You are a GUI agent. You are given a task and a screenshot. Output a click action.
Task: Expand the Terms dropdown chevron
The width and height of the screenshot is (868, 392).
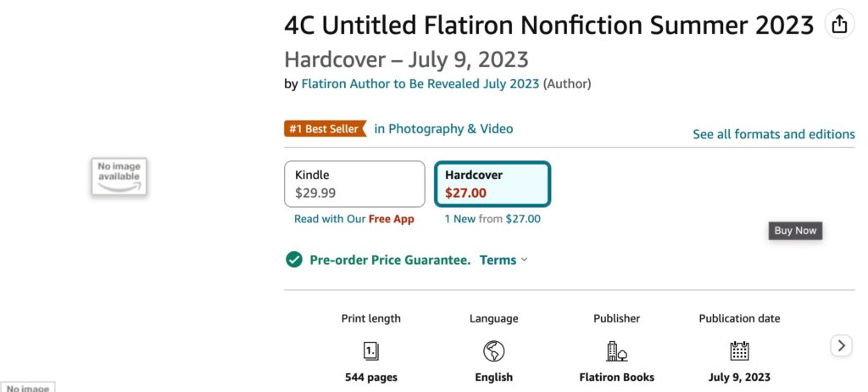(524, 260)
